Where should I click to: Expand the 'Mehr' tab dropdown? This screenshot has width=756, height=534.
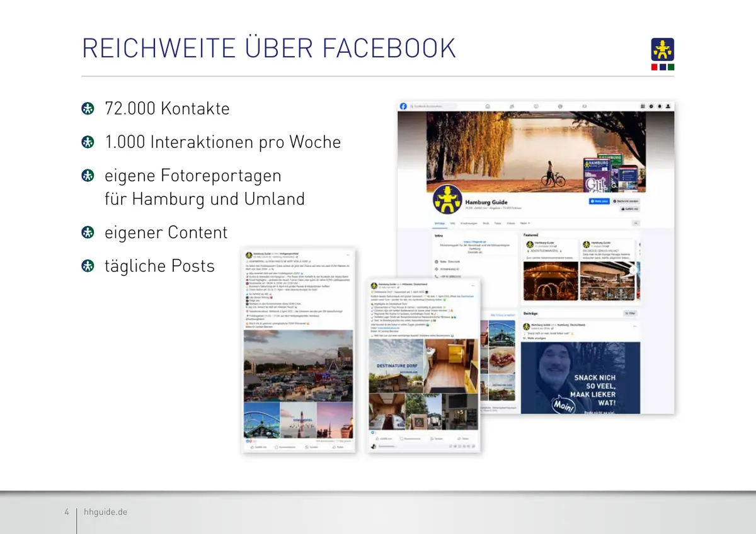click(x=525, y=223)
